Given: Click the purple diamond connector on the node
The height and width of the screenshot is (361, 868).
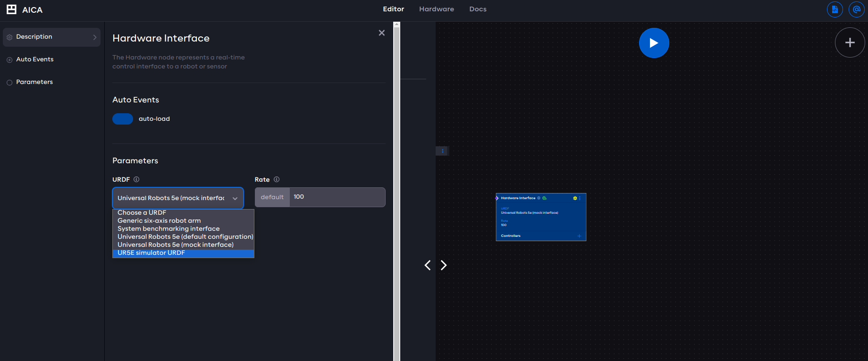Looking at the screenshot, I should [x=497, y=198].
